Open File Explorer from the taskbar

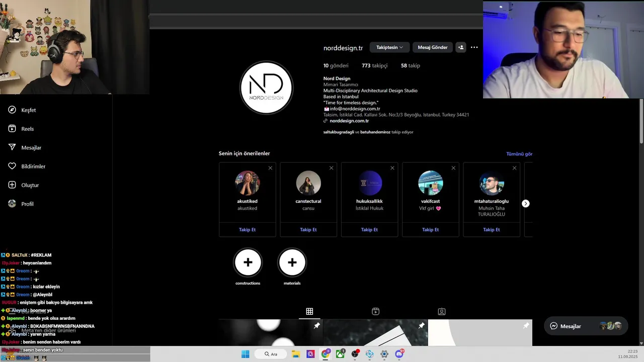[x=296, y=354]
